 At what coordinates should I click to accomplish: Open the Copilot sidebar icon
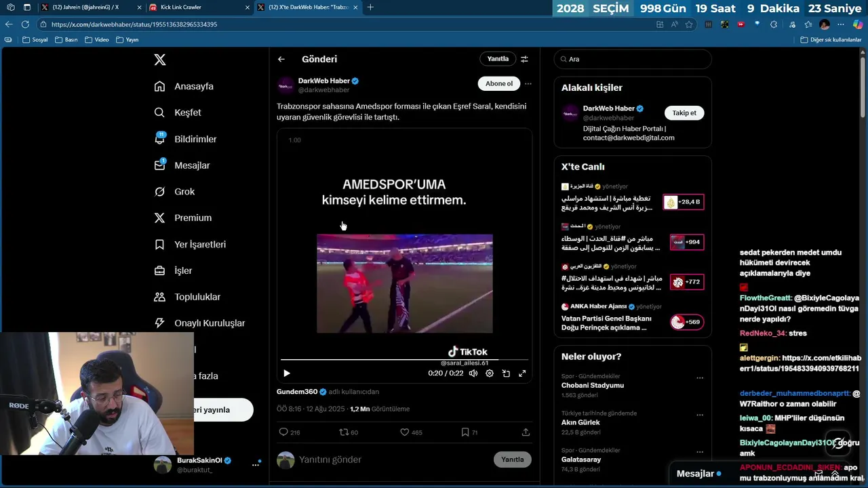tap(858, 24)
